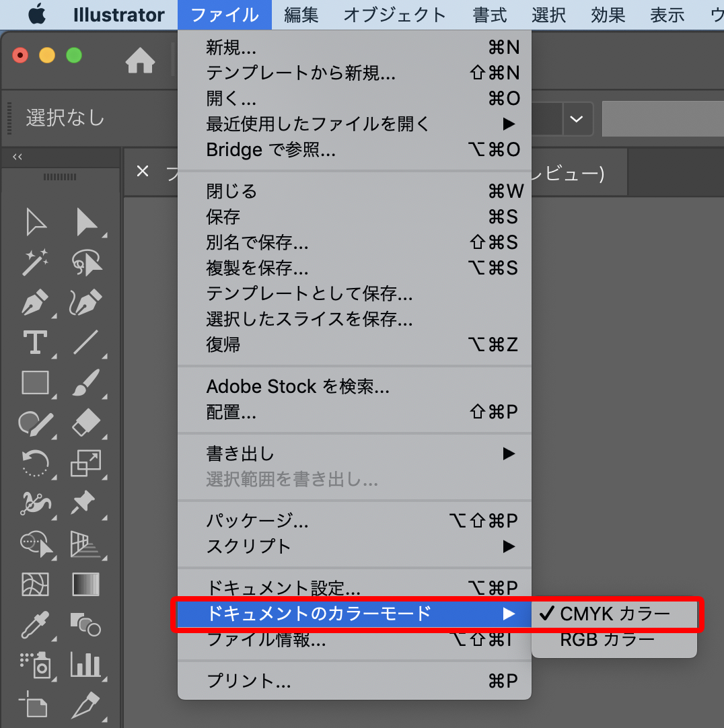Image resolution: width=724 pixels, height=728 pixels.
Task: Select the Warp tool
Action: (35, 503)
